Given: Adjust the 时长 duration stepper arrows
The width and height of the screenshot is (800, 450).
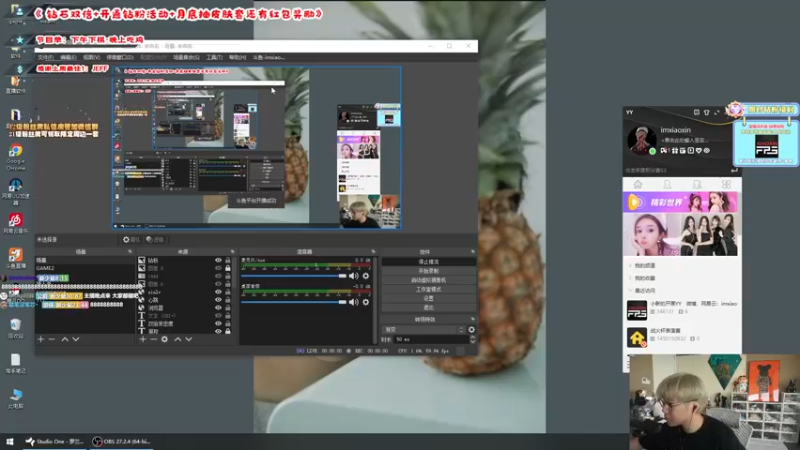Looking at the screenshot, I should [x=472, y=339].
